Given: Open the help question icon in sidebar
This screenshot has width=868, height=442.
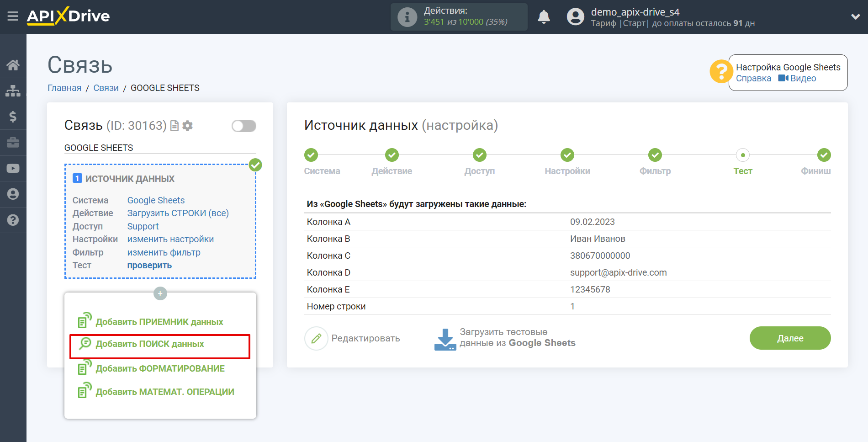Looking at the screenshot, I should [13, 220].
